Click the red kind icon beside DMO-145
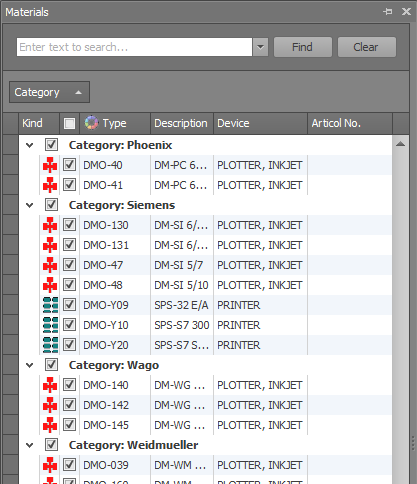Image resolution: width=417 pixels, height=484 pixels. click(50, 425)
